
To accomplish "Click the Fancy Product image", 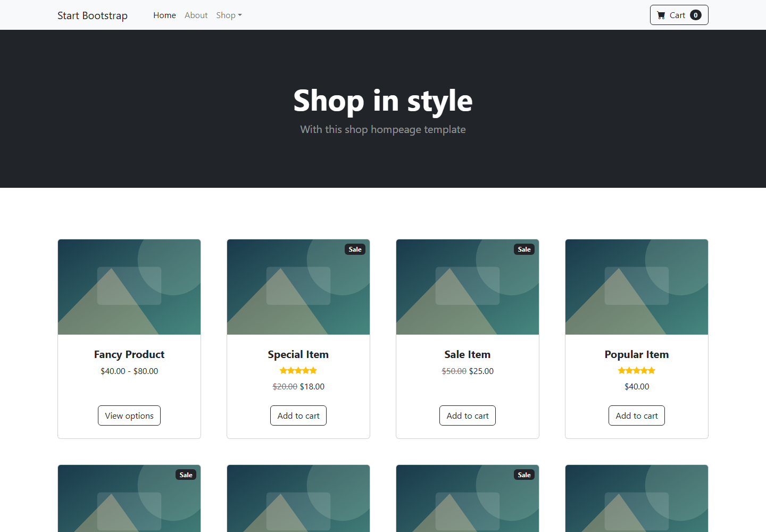I will pyautogui.click(x=129, y=287).
